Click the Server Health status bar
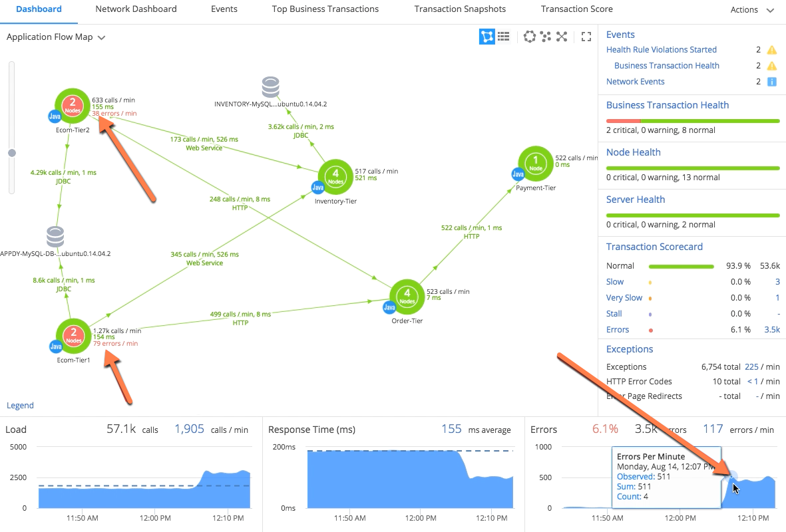 point(693,215)
